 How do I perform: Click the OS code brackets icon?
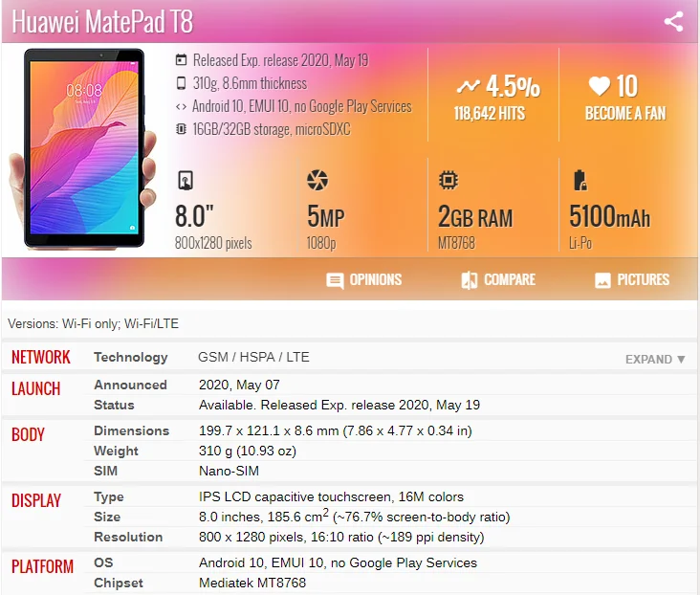tap(181, 107)
